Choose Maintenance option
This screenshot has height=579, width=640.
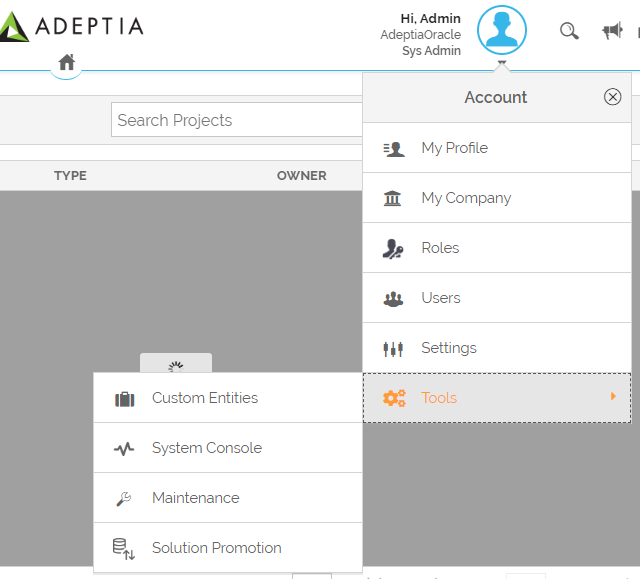tap(196, 498)
